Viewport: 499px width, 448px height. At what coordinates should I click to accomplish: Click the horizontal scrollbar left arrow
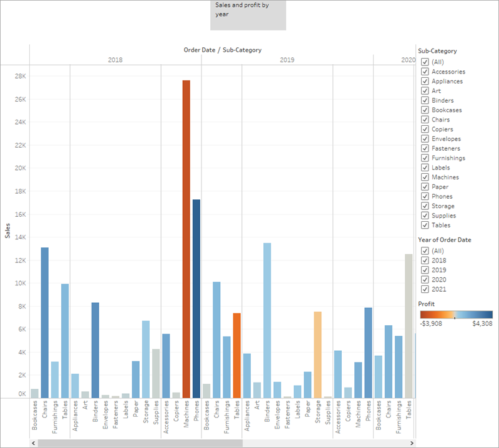[x=32, y=443]
